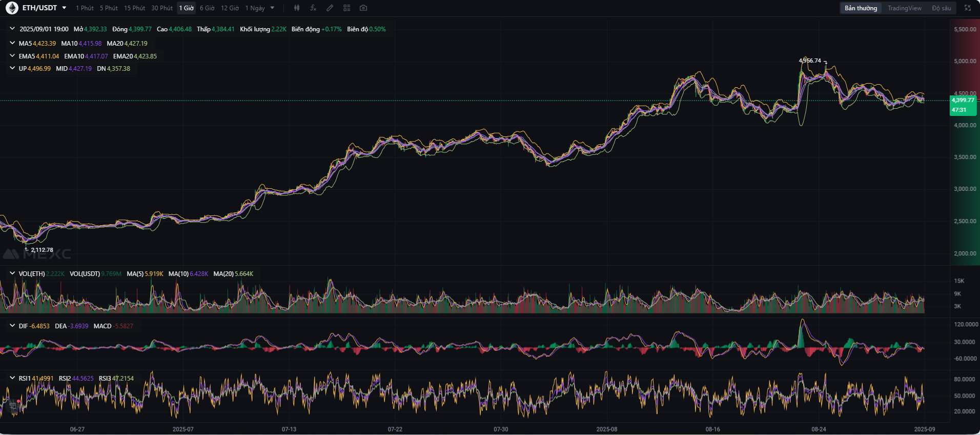
Task: Click the volume MA(10) 6.428K label
Action: pos(188,274)
